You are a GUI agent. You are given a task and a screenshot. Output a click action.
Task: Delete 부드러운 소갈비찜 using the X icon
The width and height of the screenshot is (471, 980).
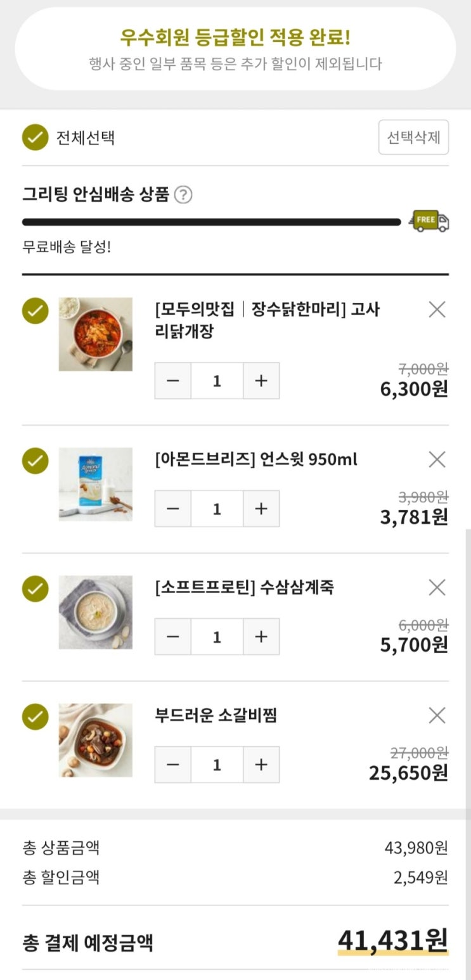pyautogui.click(x=437, y=716)
